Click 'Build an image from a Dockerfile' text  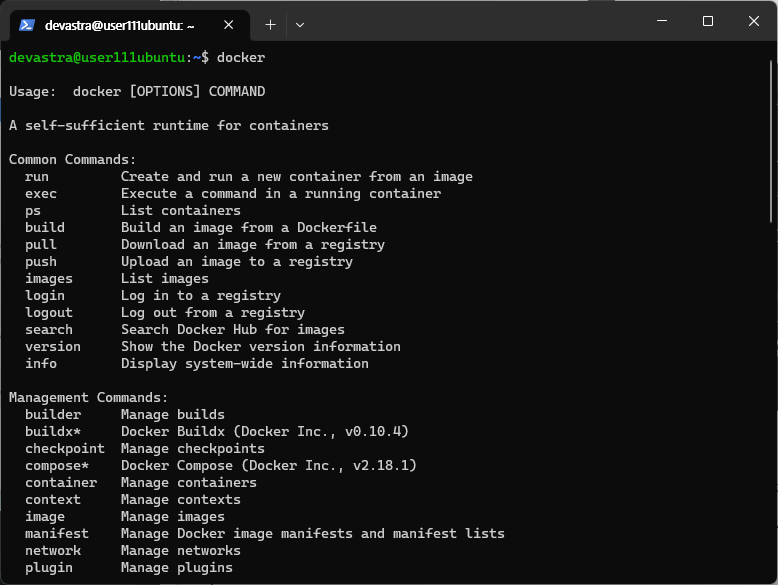[249, 227]
